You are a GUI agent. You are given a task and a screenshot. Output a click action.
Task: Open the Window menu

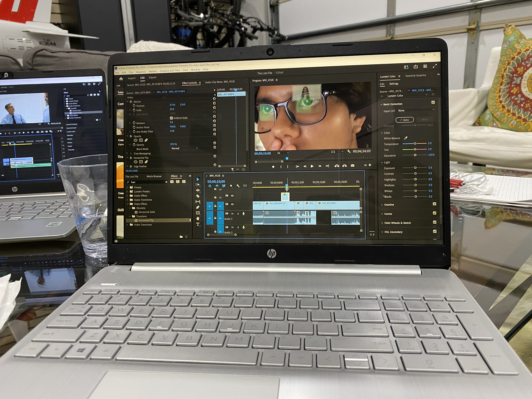point(196,70)
